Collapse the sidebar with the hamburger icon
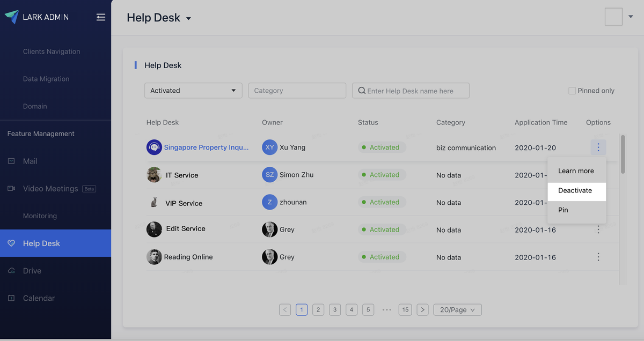Image resolution: width=644 pixels, height=341 pixels. click(x=101, y=17)
